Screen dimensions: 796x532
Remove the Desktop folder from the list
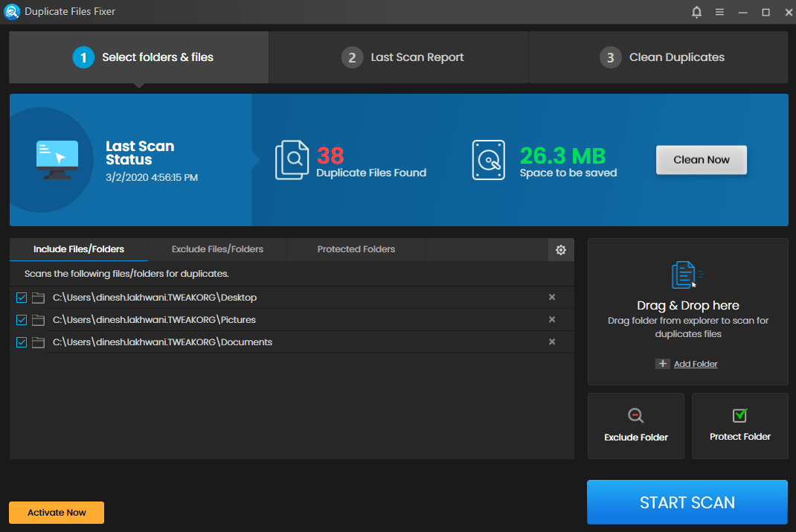pos(552,297)
